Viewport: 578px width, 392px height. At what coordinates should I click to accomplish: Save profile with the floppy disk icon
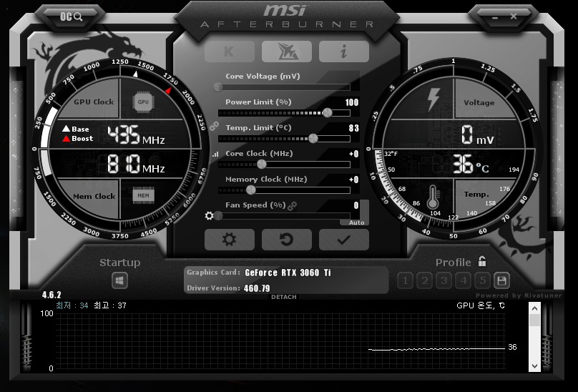coord(501,281)
